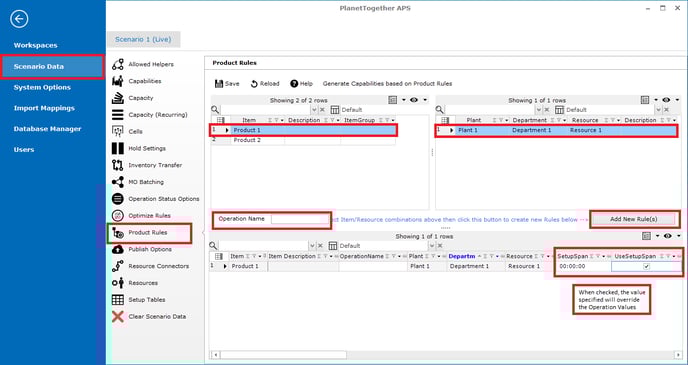Click search magnifier in rules grid
Viewport: 688px width, 365px height.
click(x=213, y=246)
